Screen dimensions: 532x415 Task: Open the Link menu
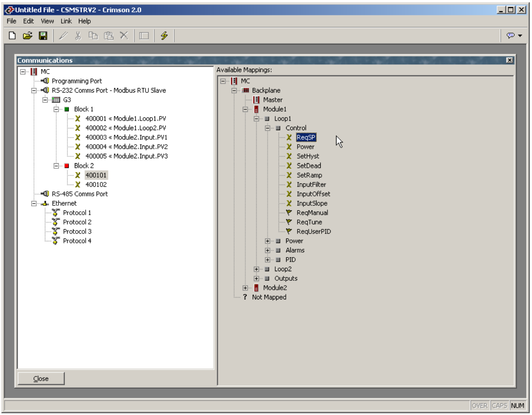[x=66, y=21]
